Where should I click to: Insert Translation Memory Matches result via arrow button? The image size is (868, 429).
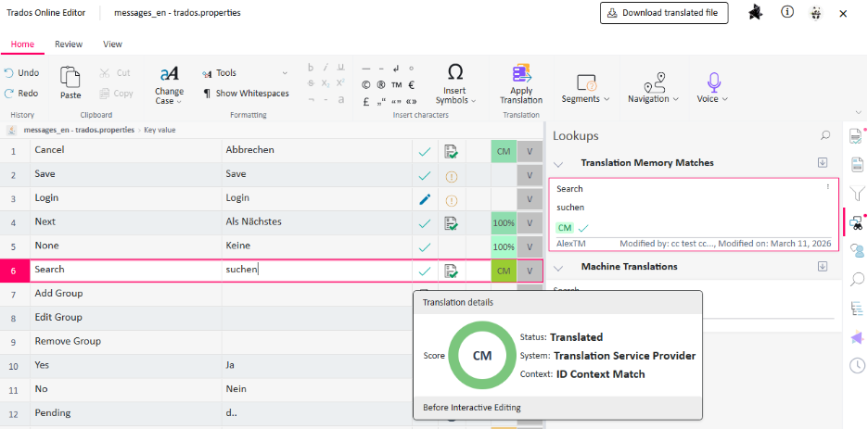pyautogui.click(x=823, y=162)
